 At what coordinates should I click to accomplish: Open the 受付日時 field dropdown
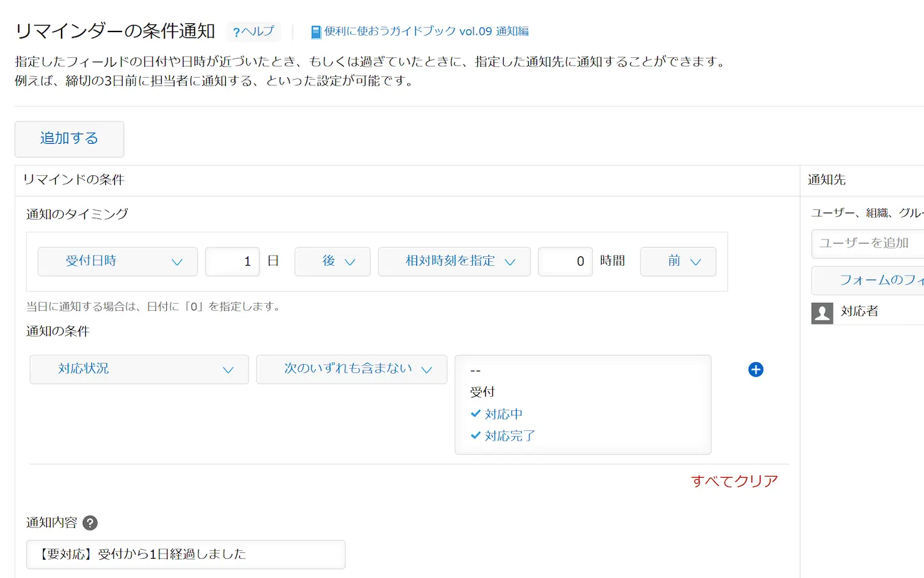(x=117, y=261)
